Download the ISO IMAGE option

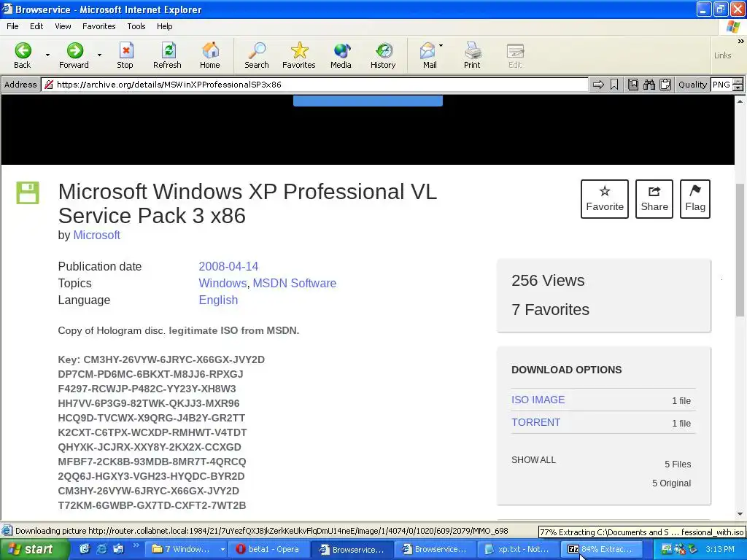[x=538, y=400]
